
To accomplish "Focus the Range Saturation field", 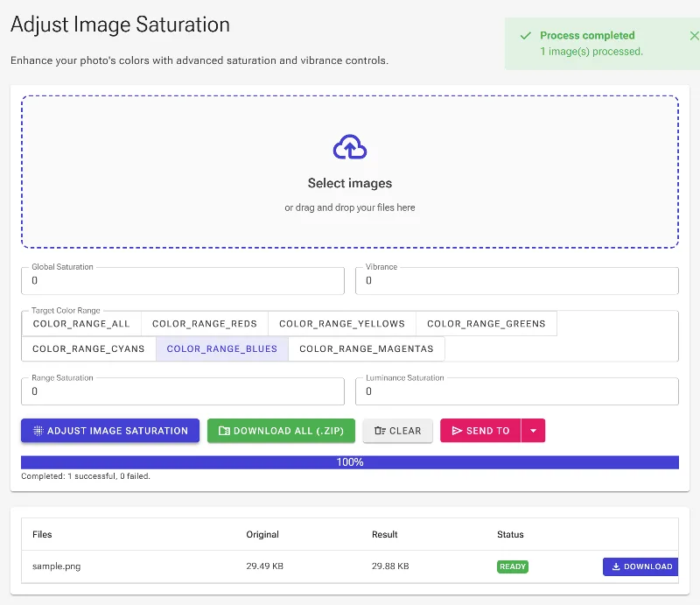I will pyautogui.click(x=183, y=391).
